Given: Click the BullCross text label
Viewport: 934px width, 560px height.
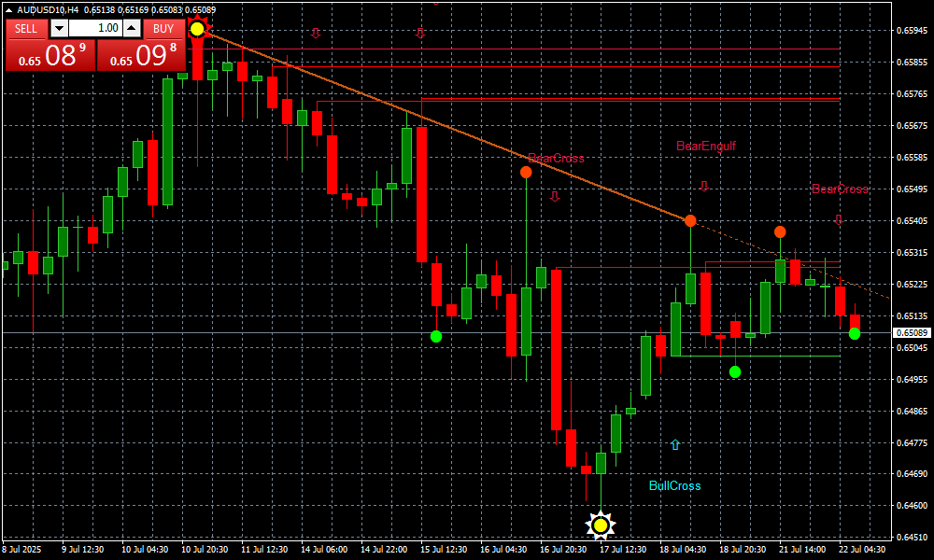Looking at the screenshot, I should (x=674, y=486).
